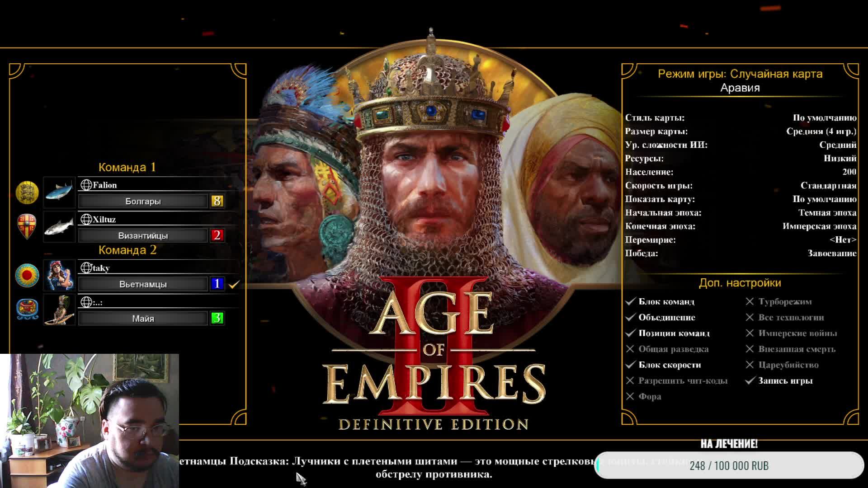Click globe icon next to Falion
The width and height of the screenshot is (868, 488).
(86, 185)
